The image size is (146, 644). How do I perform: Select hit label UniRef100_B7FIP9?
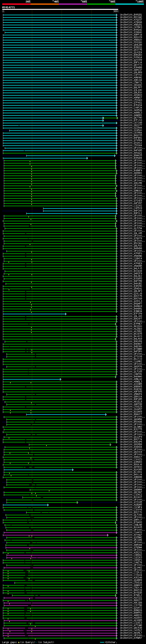click(x=131, y=314)
